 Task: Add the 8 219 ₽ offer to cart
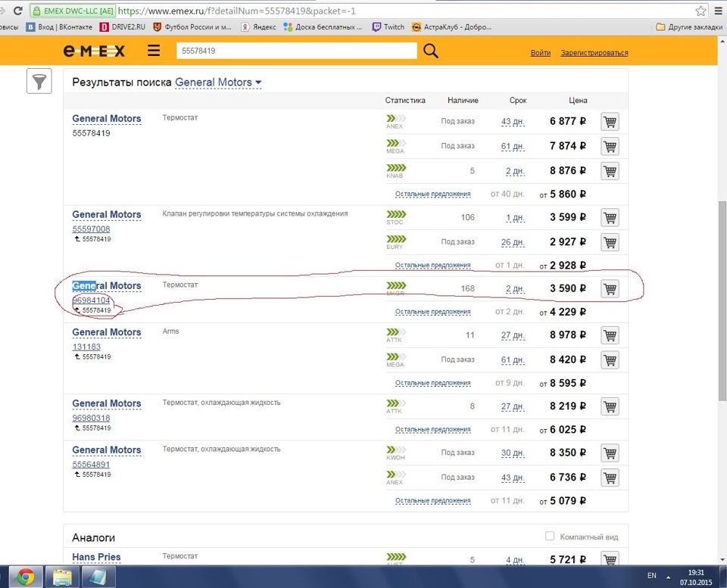tap(610, 406)
